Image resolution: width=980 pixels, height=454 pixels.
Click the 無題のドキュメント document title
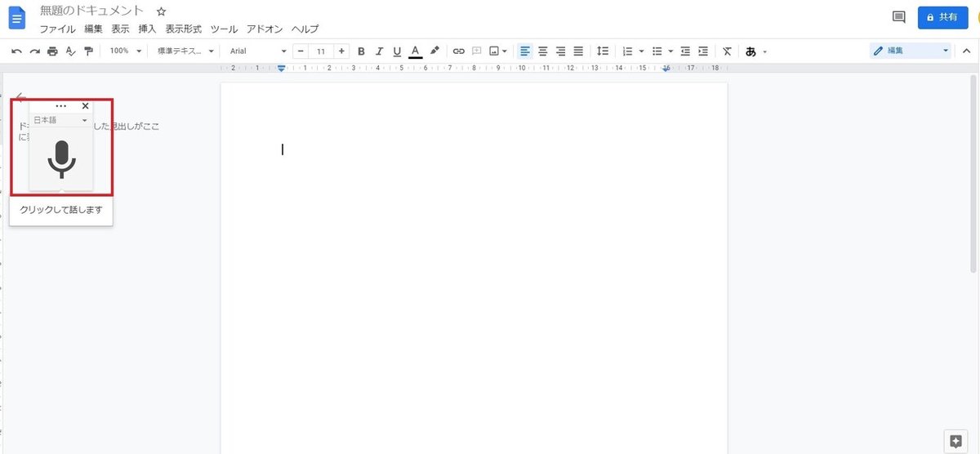91,11
